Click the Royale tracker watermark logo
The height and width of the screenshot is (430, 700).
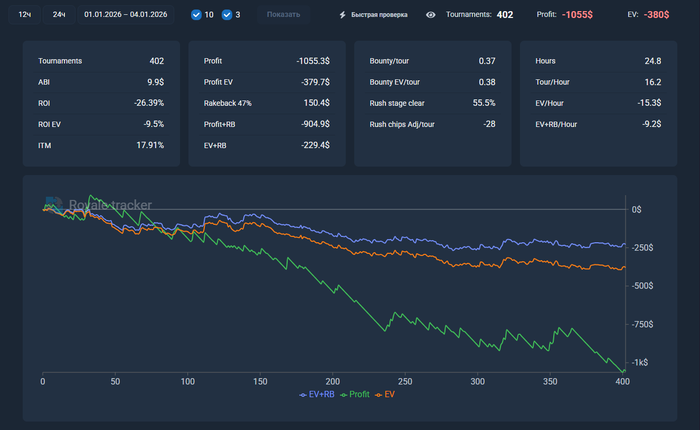(x=98, y=206)
